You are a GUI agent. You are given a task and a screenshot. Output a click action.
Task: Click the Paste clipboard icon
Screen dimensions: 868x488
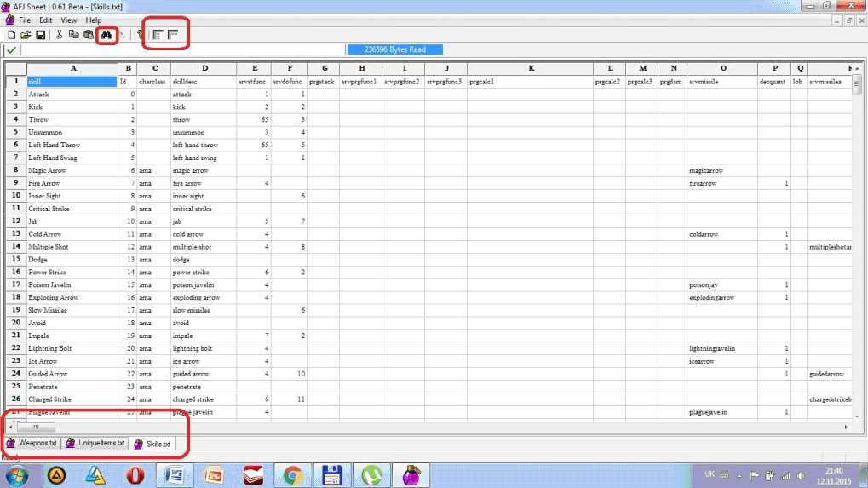(x=88, y=35)
